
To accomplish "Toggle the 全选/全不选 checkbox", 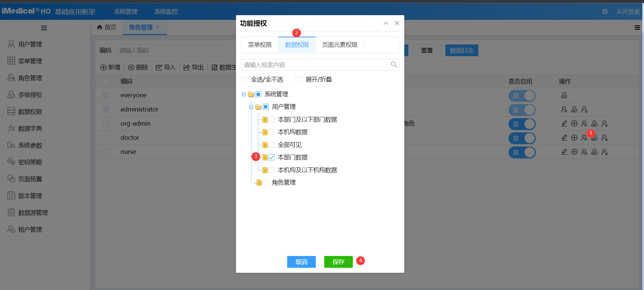I will pos(244,79).
